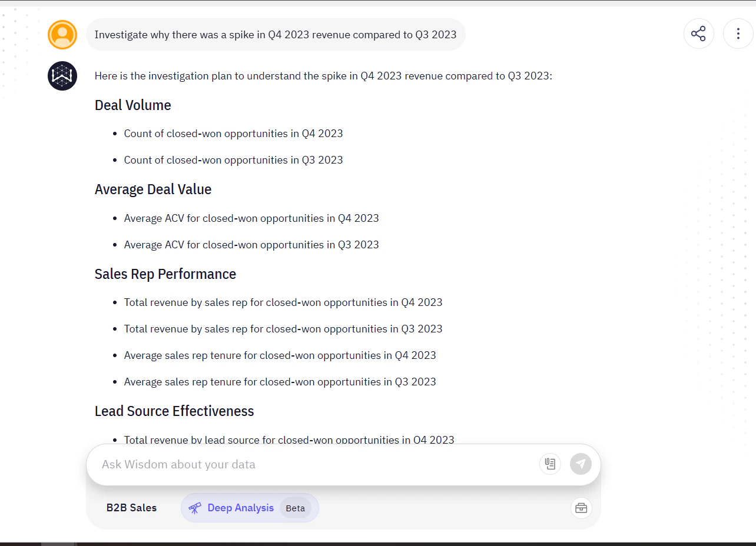Screen dimensions: 756x546
Task: Click the Average Deal Value heading
Action: pyautogui.click(x=153, y=189)
